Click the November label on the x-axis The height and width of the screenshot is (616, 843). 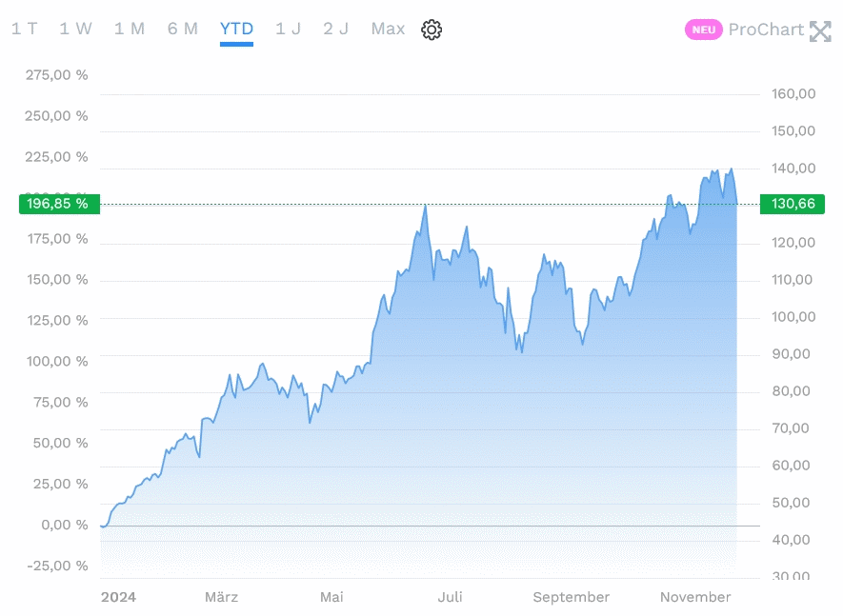[695, 597]
